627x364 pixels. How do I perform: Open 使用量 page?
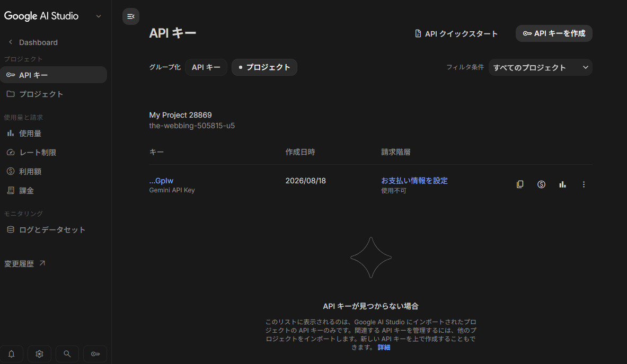(54, 134)
